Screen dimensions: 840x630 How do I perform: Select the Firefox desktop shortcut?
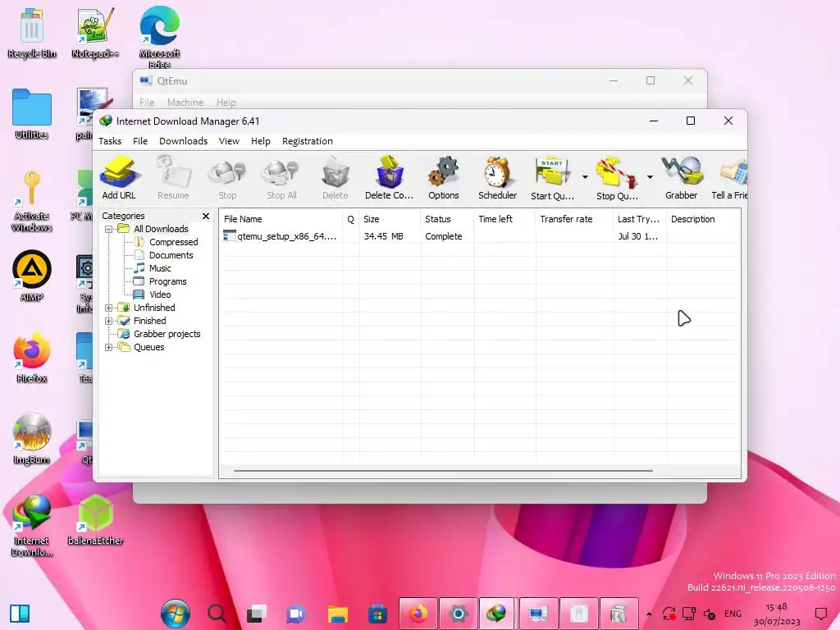(32, 358)
